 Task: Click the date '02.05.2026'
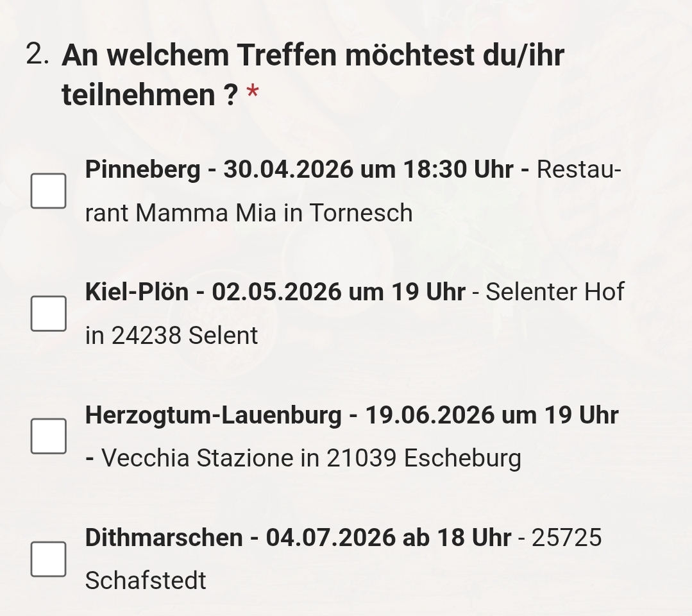pos(276,293)
